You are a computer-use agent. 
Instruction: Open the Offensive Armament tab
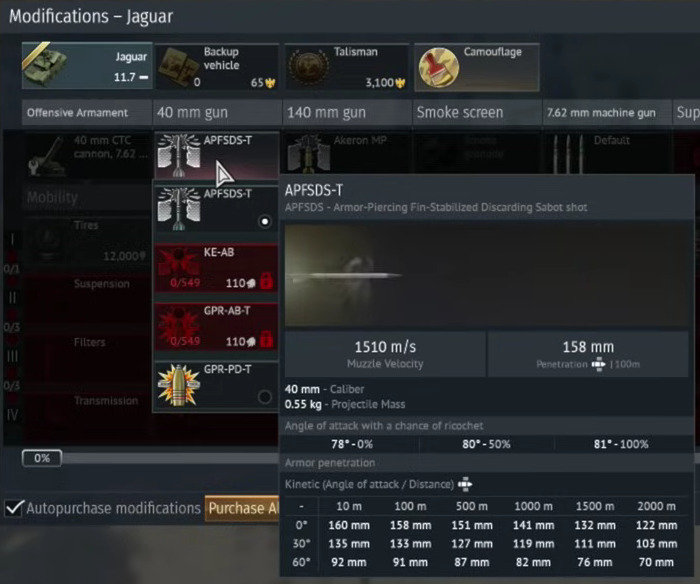pyautogui.click(x=76, y=113)
